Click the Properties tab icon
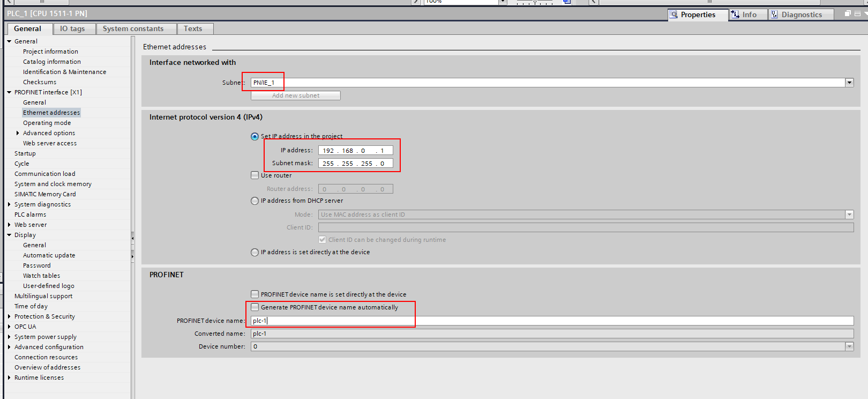 click(674, 14)
